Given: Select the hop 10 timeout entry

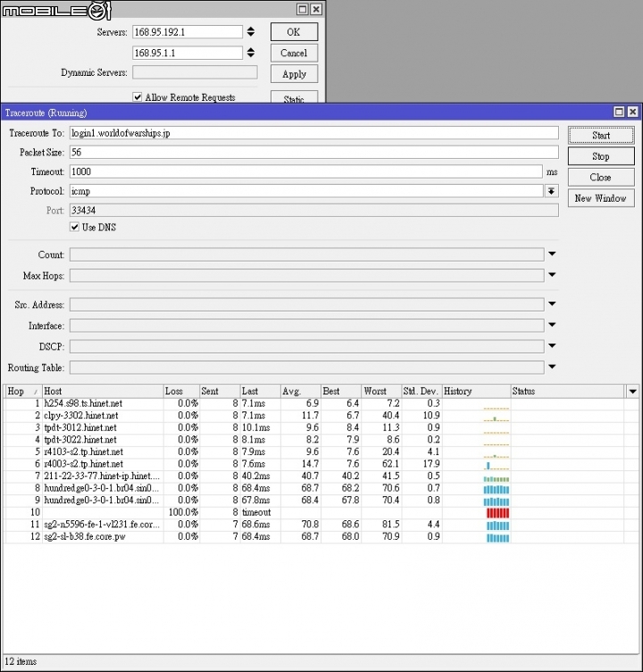Looking at the screenshot, I should [321, 512].
